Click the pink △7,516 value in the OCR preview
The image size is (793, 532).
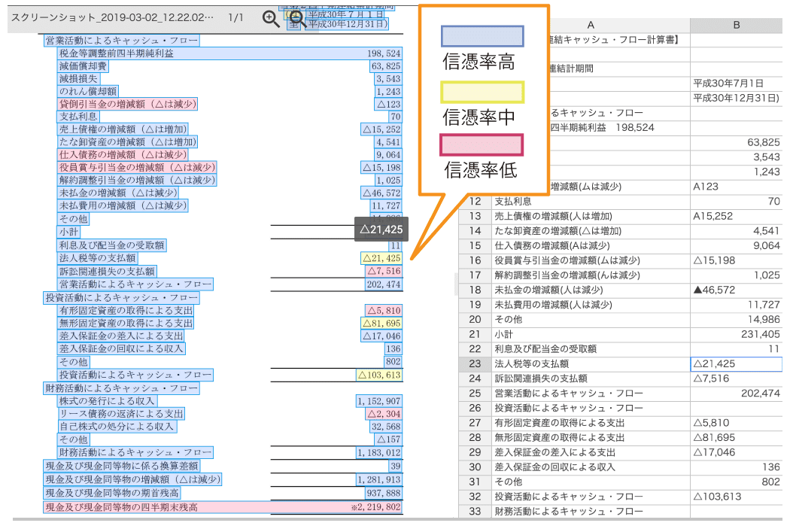click(x=384, y=271)
